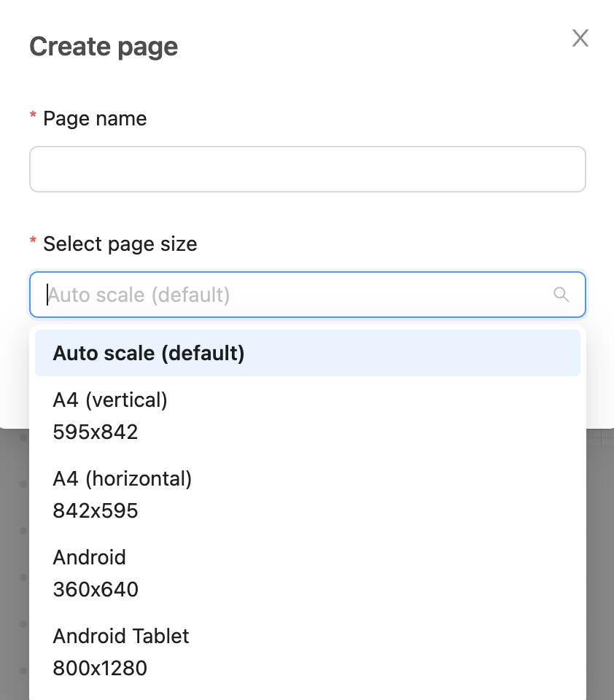Click the placeholder text in page size field
This screenshot has height=700, width=614.
139,295
